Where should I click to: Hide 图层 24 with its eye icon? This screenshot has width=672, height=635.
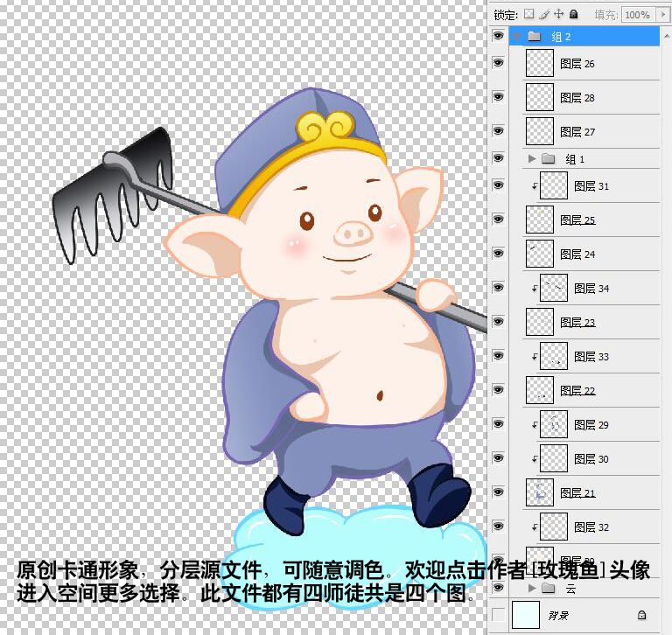coord(498,253)
